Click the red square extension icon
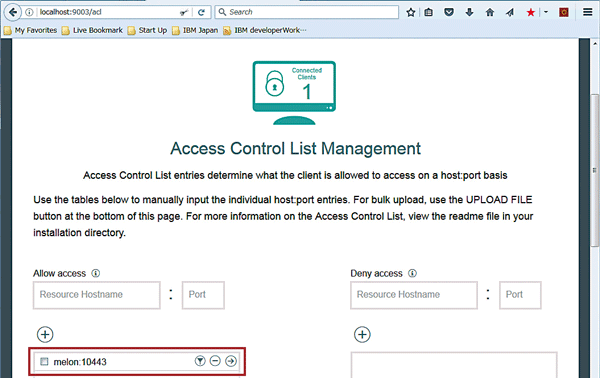The height and width of the screenshot is (378, 600). pos(564,12)
